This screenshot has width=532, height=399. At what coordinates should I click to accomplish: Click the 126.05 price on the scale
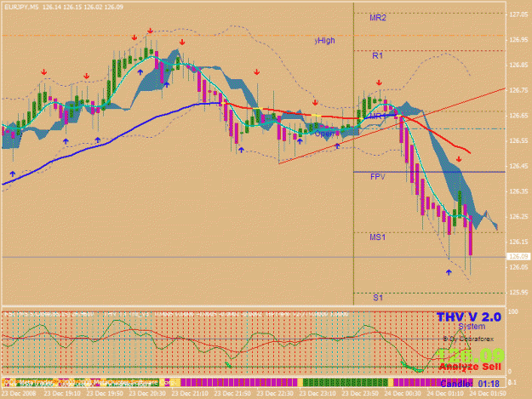coord(518,267)
